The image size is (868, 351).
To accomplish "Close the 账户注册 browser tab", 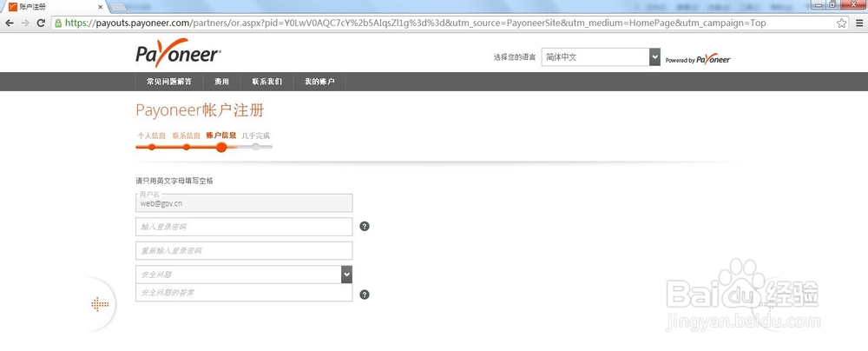I will pos(100,7).
